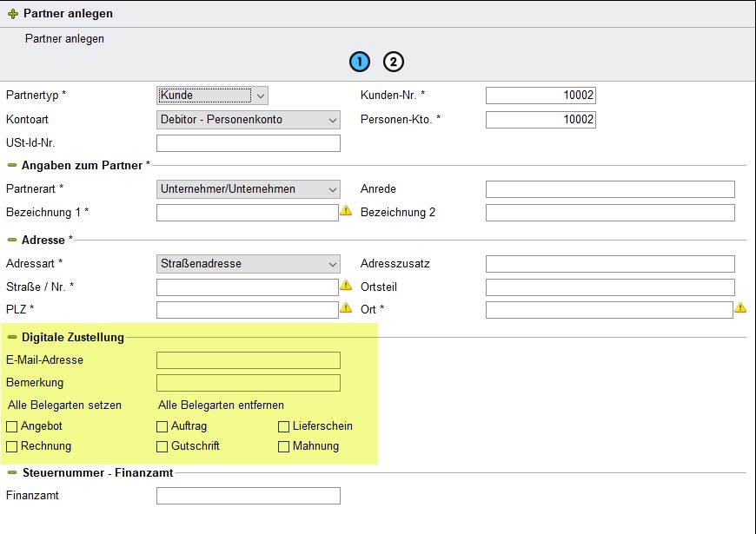Toggle the Mahnung checkbox

pos(284,446)
